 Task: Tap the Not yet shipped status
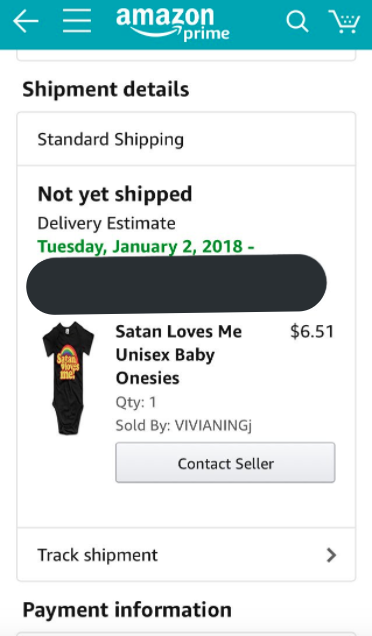pyautogui.click(x=115, y=194)
